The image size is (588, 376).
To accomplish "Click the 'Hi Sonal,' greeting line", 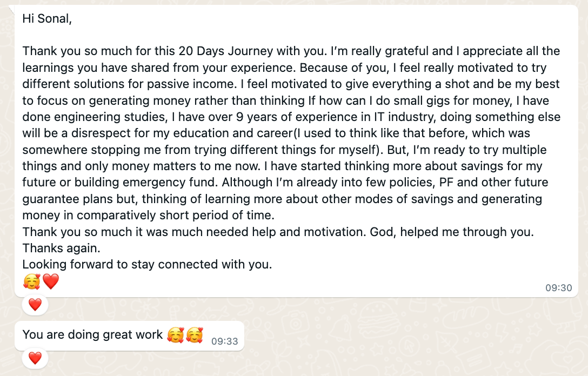I will (x=47, y=19).
